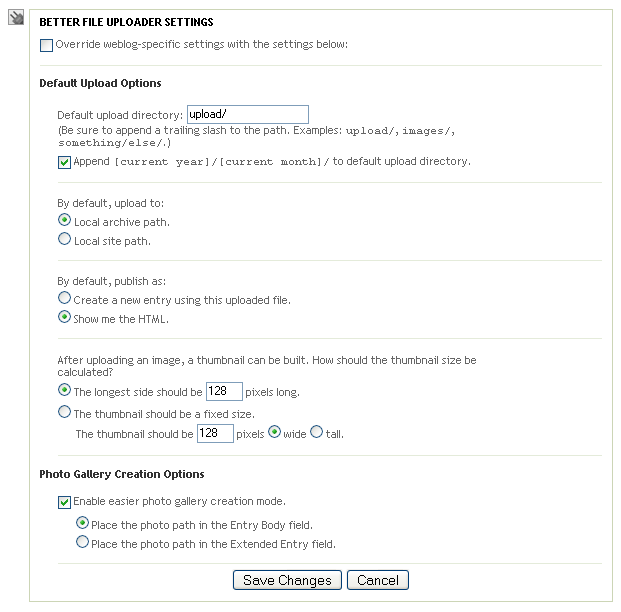Pick the wide thumbnail dimension
Screen dimensions: 621x612
[274, 432]
